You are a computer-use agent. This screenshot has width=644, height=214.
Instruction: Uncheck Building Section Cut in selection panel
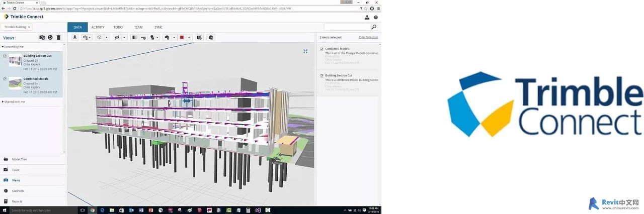click(322, 75)
